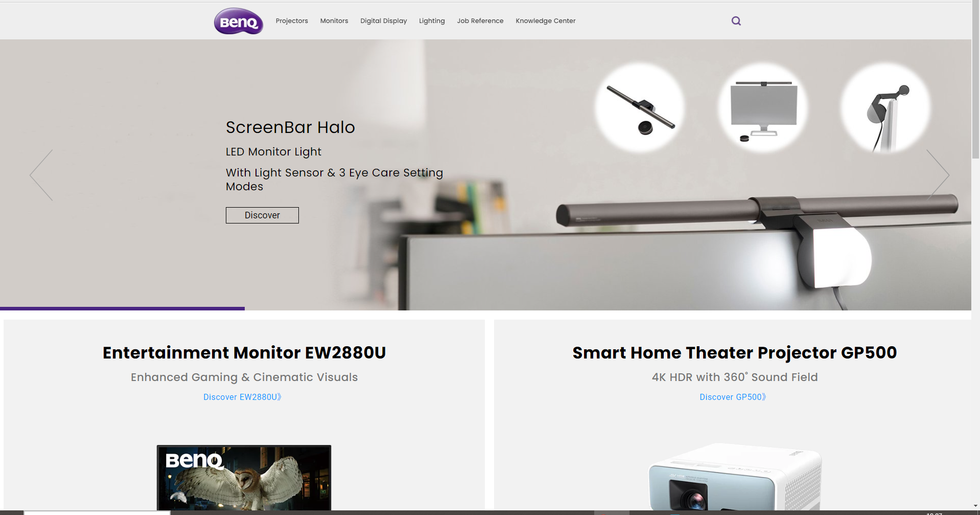The image size is (980, 515).
Task: Select the monitor-mounted ScreenBar front view thumbnail
Action: [763, 108]
